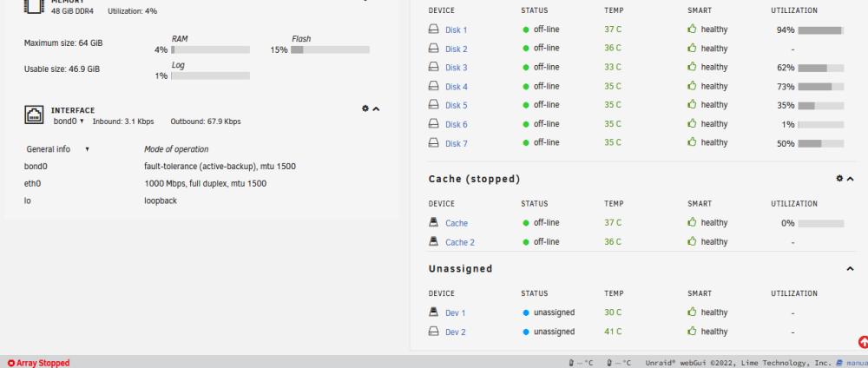The image size is (868, 368).
Task: Open Interface settings gear
Action: (x=365, y=108)
